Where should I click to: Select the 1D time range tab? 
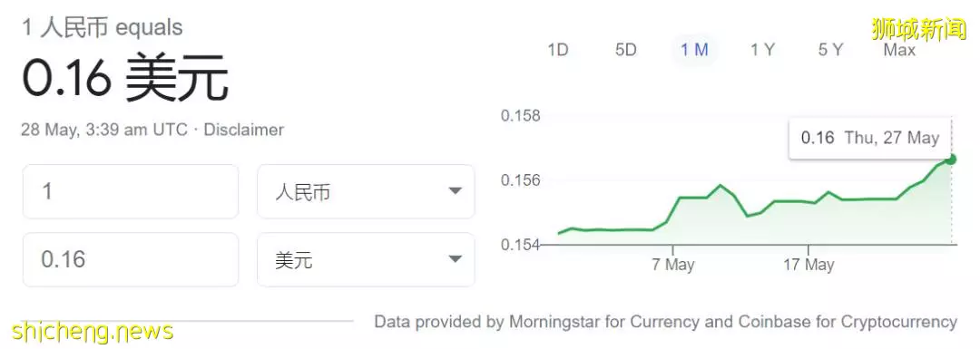point(557,50)
